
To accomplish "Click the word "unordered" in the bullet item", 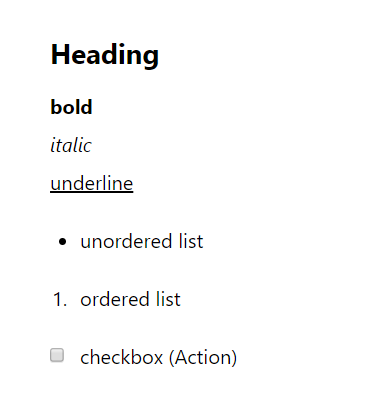I will (x=126, y=241).
